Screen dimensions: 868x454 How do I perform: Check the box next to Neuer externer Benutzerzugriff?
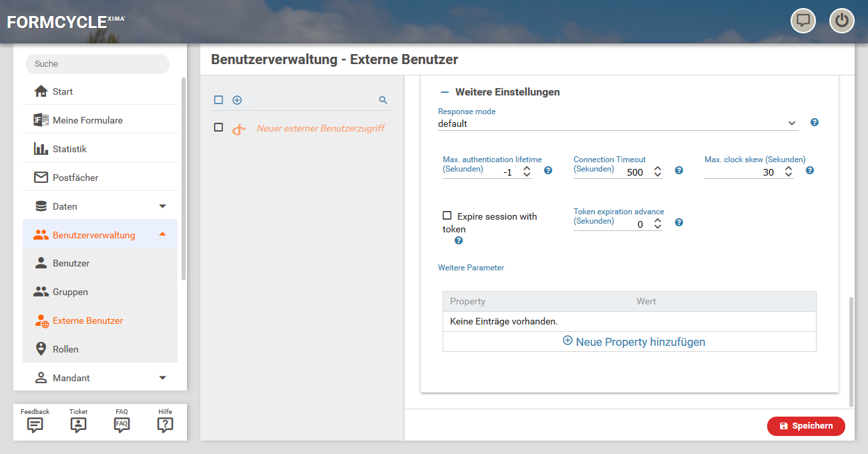point(218,128)
